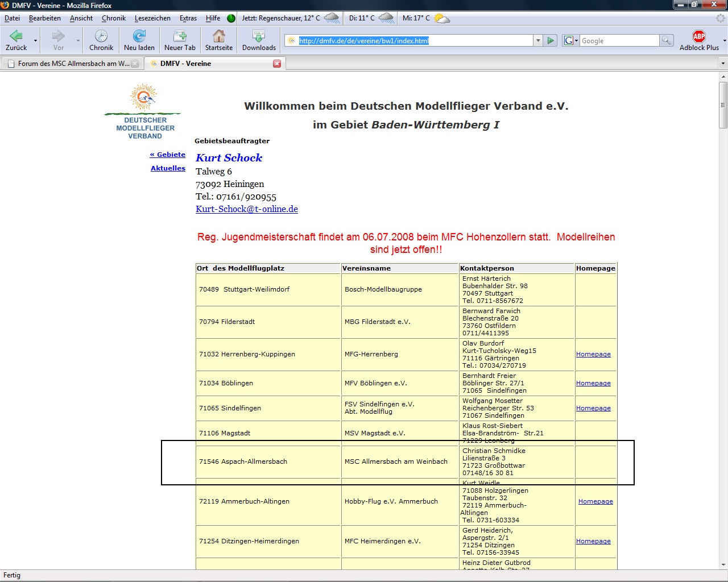The image size is (728, 582).
Task: Open Homepage link for MFG-Herrenberg
Action: coord(593,354)
